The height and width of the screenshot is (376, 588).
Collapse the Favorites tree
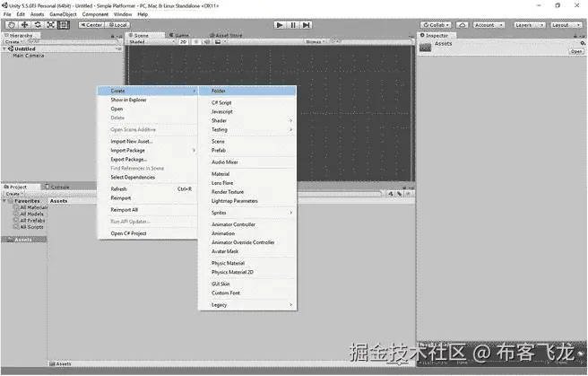(4, 201)
